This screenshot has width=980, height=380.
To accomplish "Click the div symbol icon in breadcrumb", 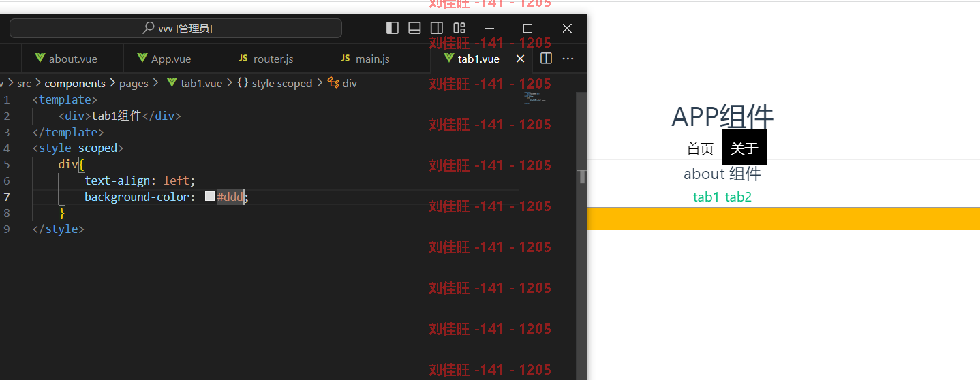I will click(333, 83).
